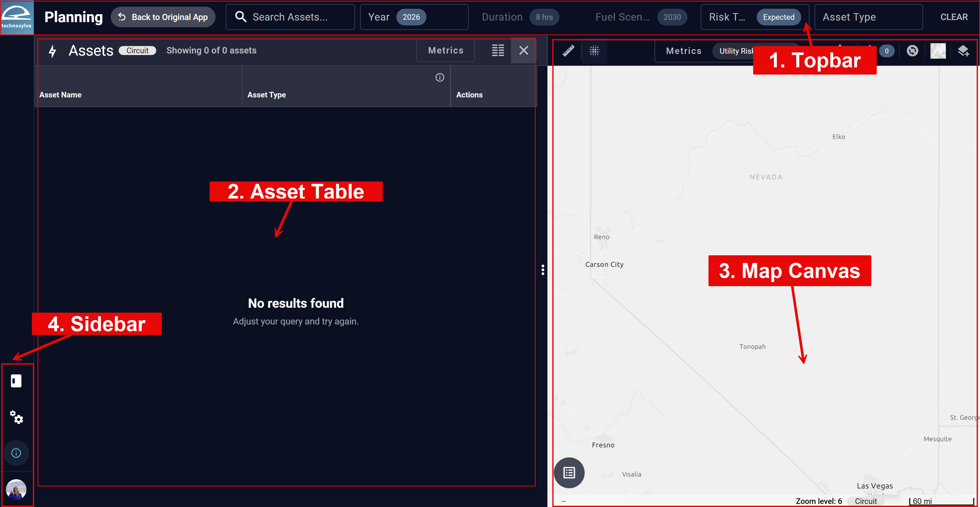
Task: Open the map legend list button
Action: click(x=569, y=472)
